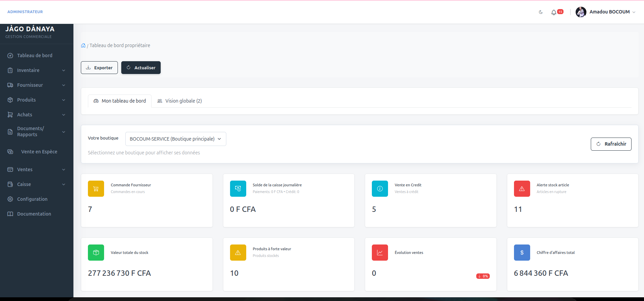Click the Vision globale tab people icon
Viewport: 644px width, 301px height.
coord(160,101)
